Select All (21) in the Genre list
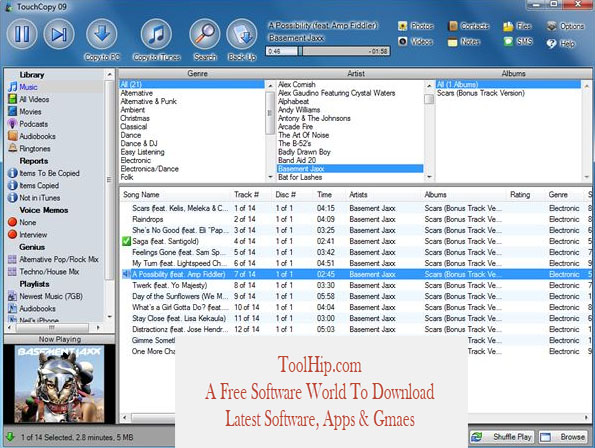The width and height of the screenshot is (595, 448). 192,85
